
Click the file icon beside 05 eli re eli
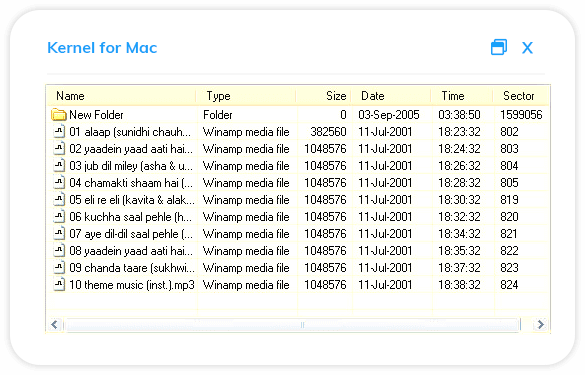click(x=59, y=200)
